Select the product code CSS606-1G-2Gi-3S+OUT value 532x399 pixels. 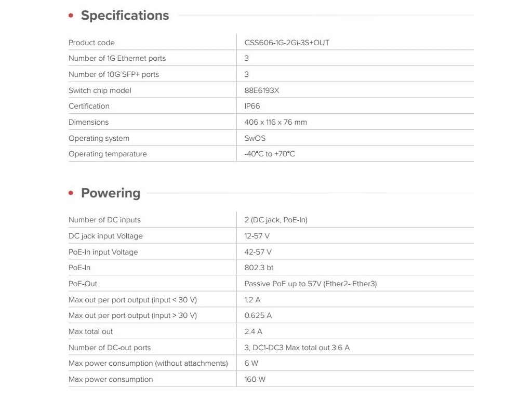tap(287, 43)
